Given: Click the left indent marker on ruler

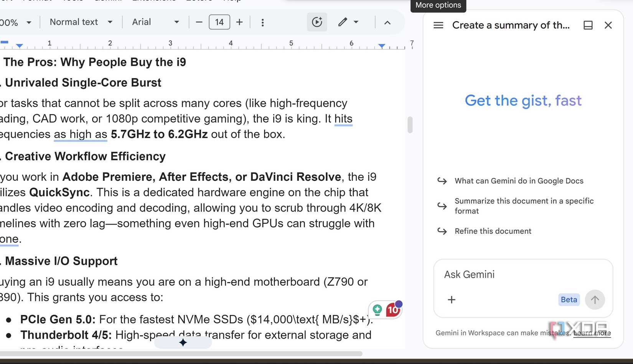Looking at the screenshot, I should (20, 46).
